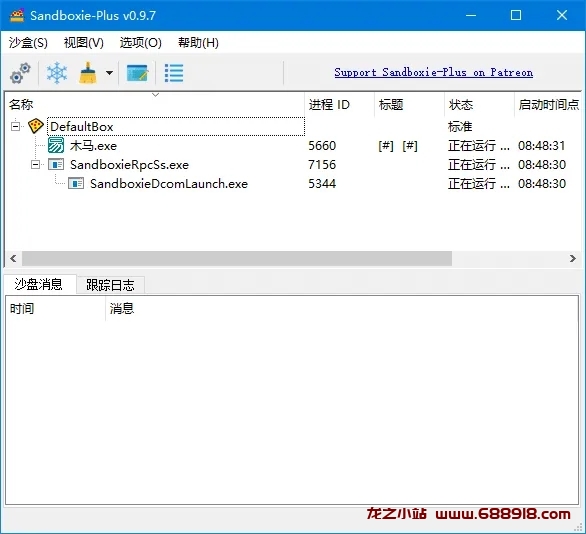
Task: Minimize the Sandboxie-Plus window
Action: (471, 15)
